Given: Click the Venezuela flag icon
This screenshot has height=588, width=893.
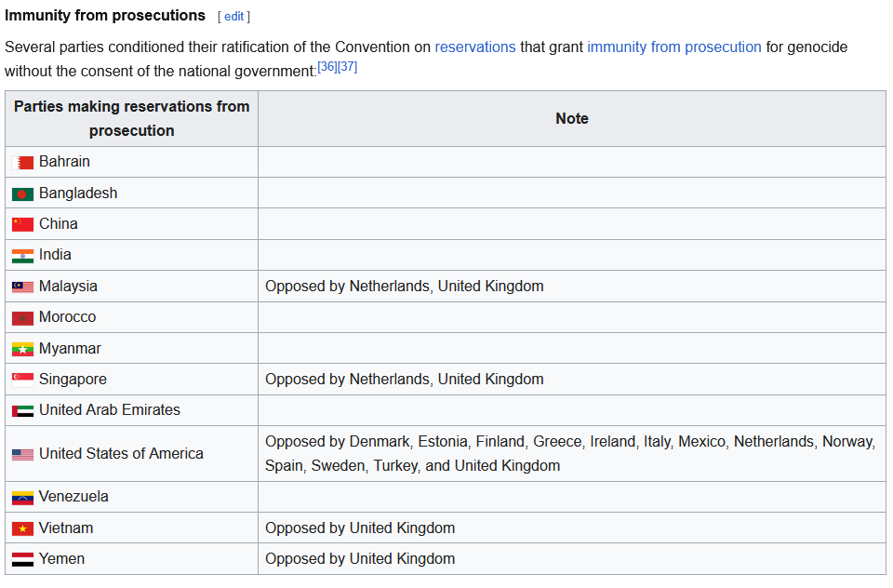Looking at the screenshot, I should (x=22, y=498).
